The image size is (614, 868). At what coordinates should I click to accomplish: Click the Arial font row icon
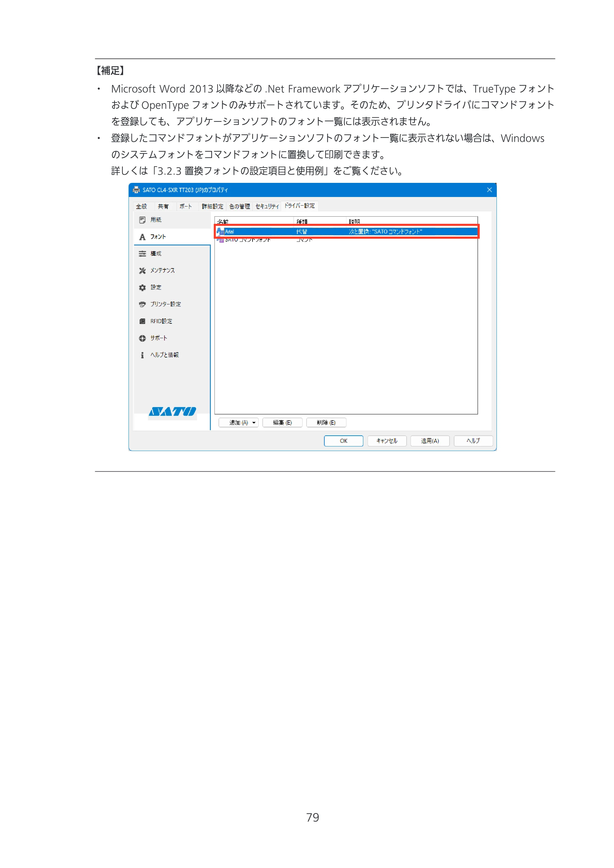[220, 231]
